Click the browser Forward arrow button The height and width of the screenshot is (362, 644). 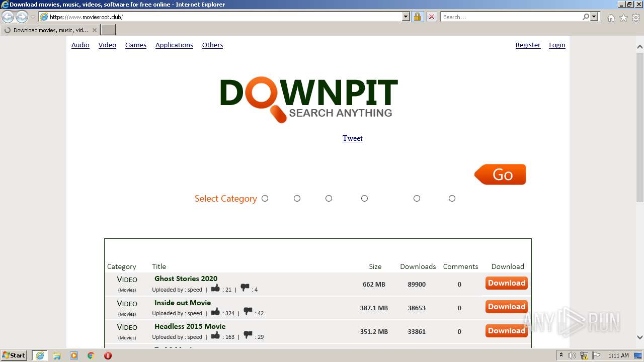[x=22, y=17]
